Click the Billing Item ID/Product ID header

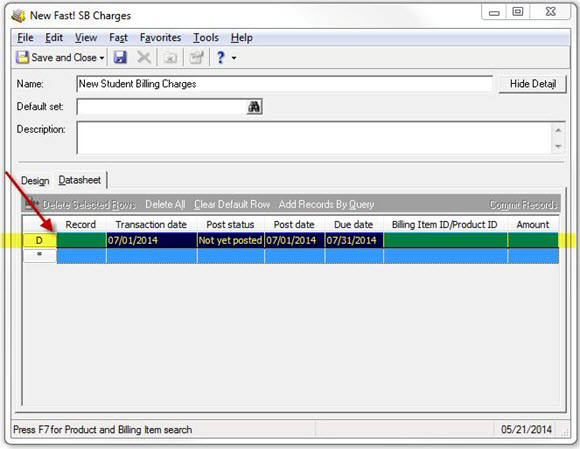click(x=445, y=224)
